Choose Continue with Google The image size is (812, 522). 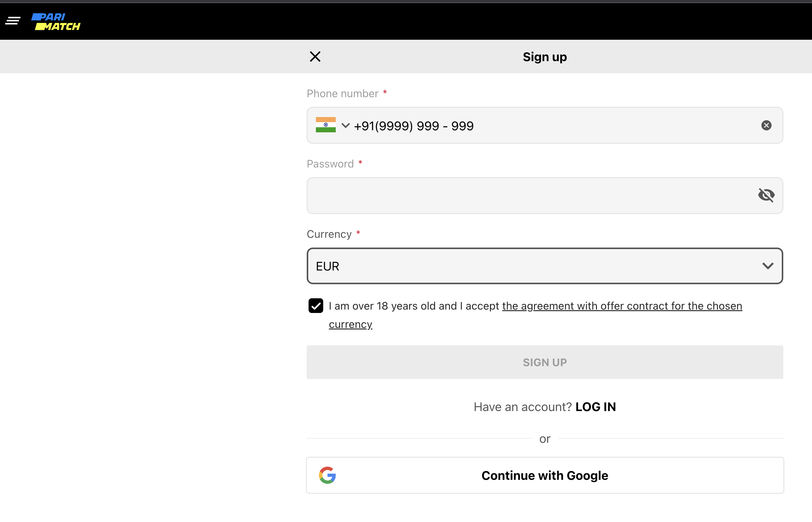pos(545,475)
